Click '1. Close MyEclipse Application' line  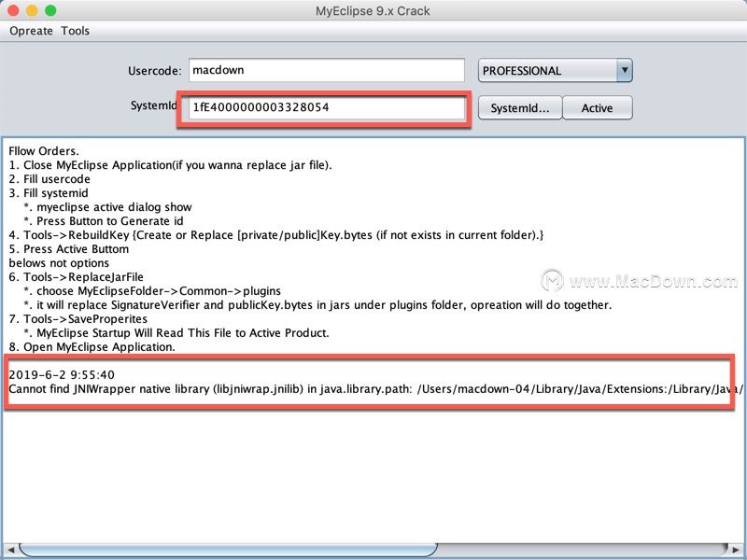coord(170,165)
